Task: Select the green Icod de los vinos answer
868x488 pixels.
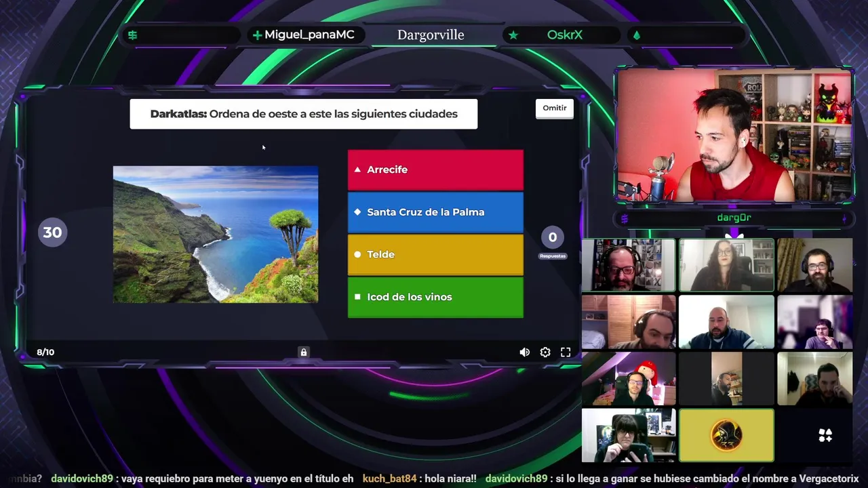Action: (435, 297)
